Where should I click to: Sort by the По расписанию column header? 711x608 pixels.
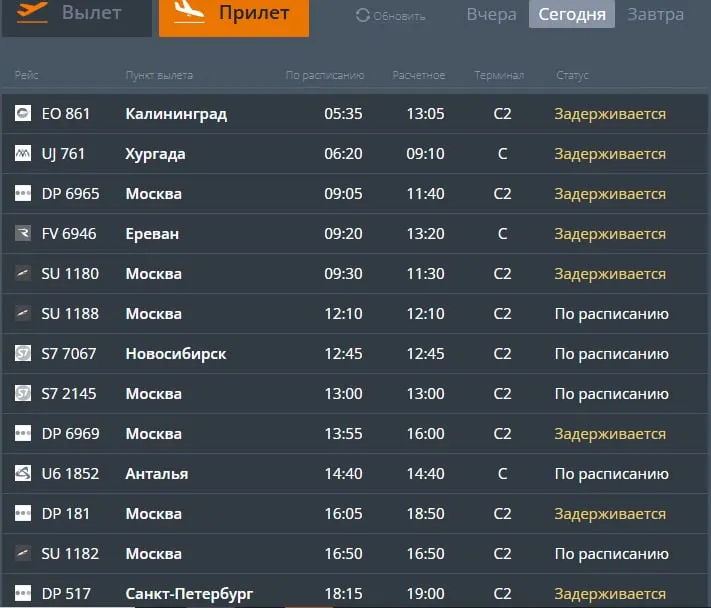tap(325, 75)
